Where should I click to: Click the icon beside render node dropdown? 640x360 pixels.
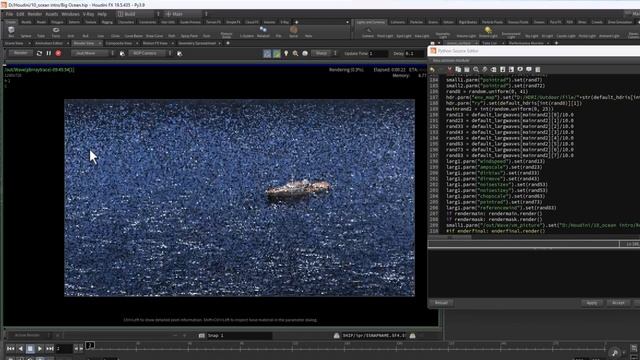(x=122, y=53)
